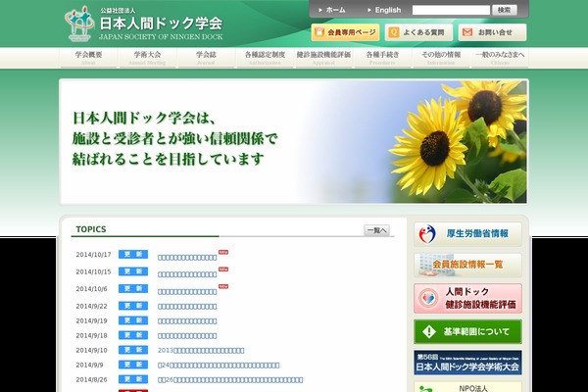The width and height of the screenshot is (588, 392).
Task: Click the new badge on 2014/10/17 topic
Action: 223,252
